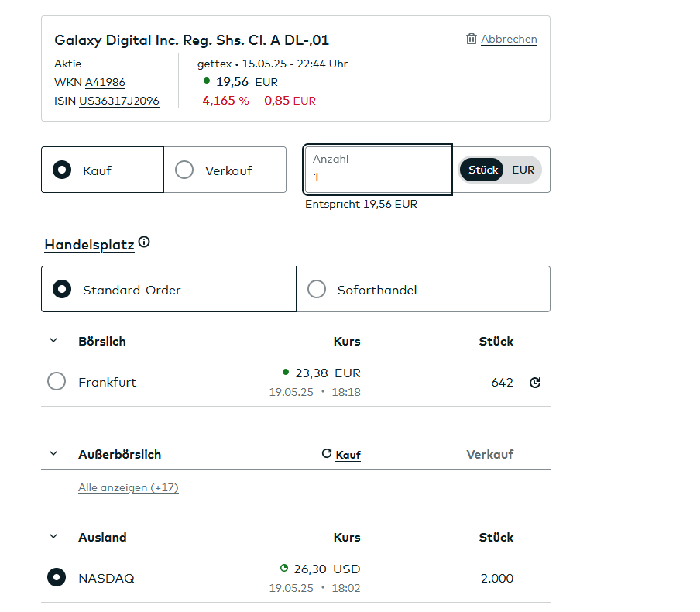Click the ISIN US36317J2096 link
Screen dimensions: 700x612
coord(118,101)
